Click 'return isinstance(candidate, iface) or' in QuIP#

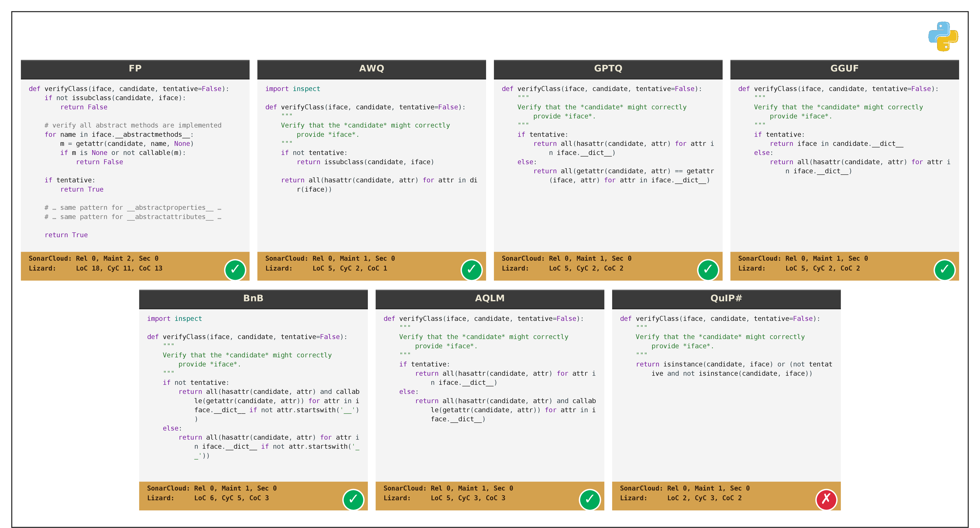(711, 364)
